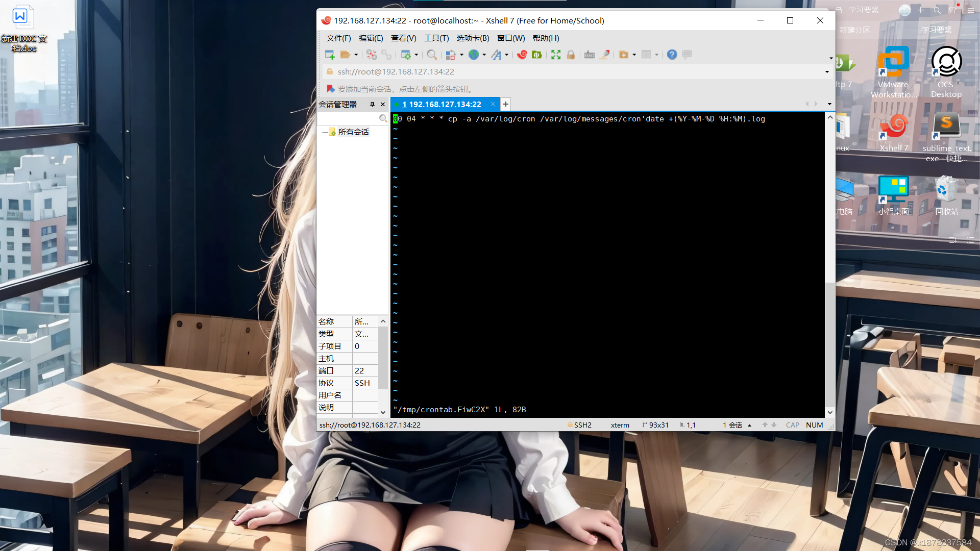This screenshot has width=980, height=551.
Task: Open the 工具(T) menu
Action: [436, 38]
